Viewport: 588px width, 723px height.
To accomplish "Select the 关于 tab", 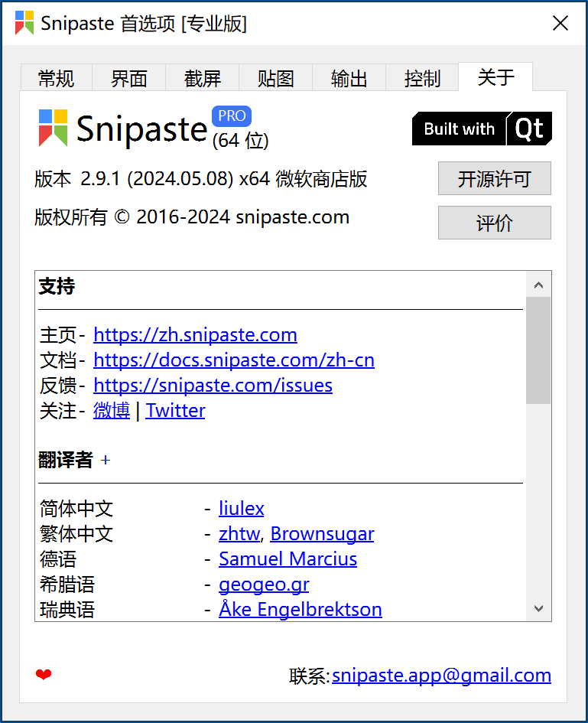I will pos(495,77).
